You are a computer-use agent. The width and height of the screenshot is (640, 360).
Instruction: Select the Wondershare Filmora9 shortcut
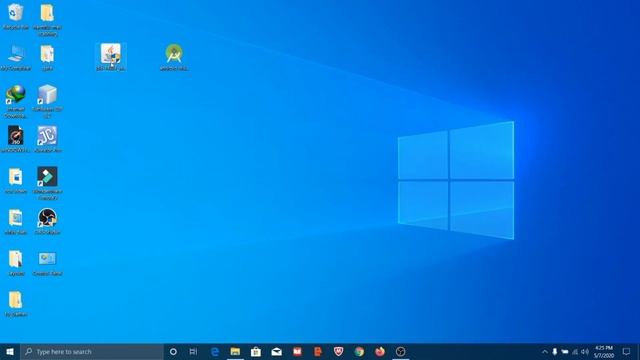pyautogui.click(x=47, y=183)
